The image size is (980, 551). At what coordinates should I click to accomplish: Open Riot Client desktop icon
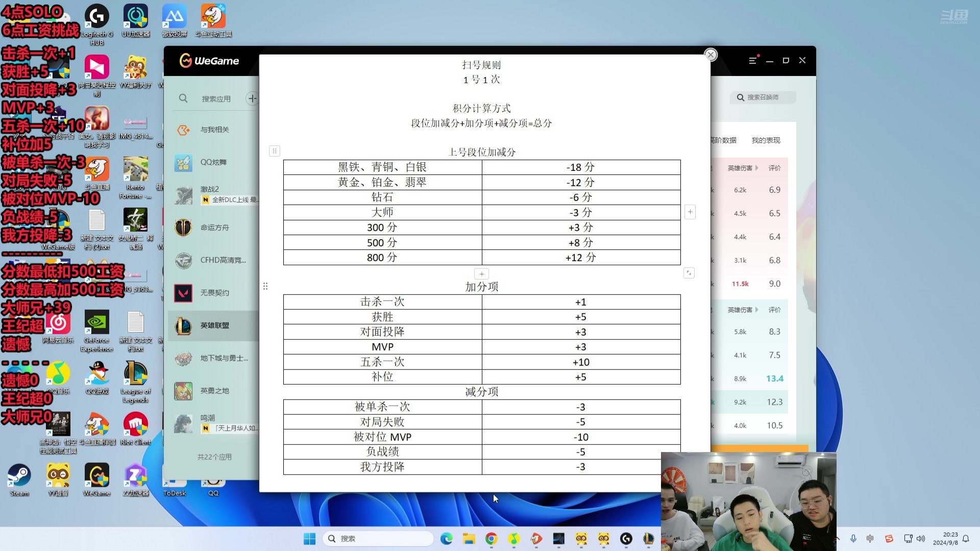click(136, 429)
